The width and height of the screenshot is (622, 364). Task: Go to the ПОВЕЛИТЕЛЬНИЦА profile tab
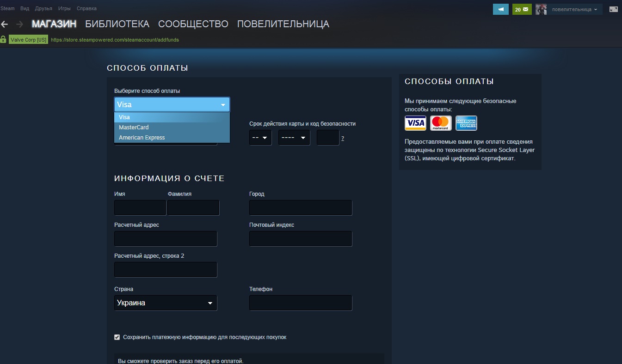point(283,24)
